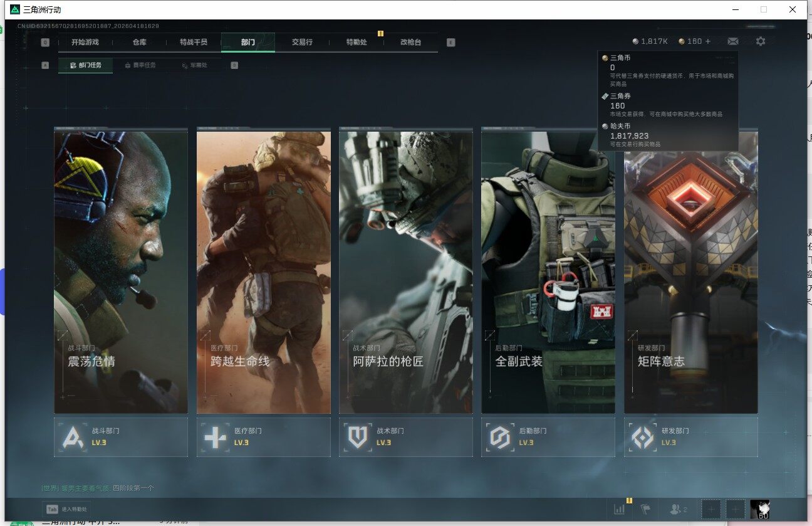Open the 全副武装 logistics department card
The width and height of the screenshot is (812, 526).
(x=548, y=271)
